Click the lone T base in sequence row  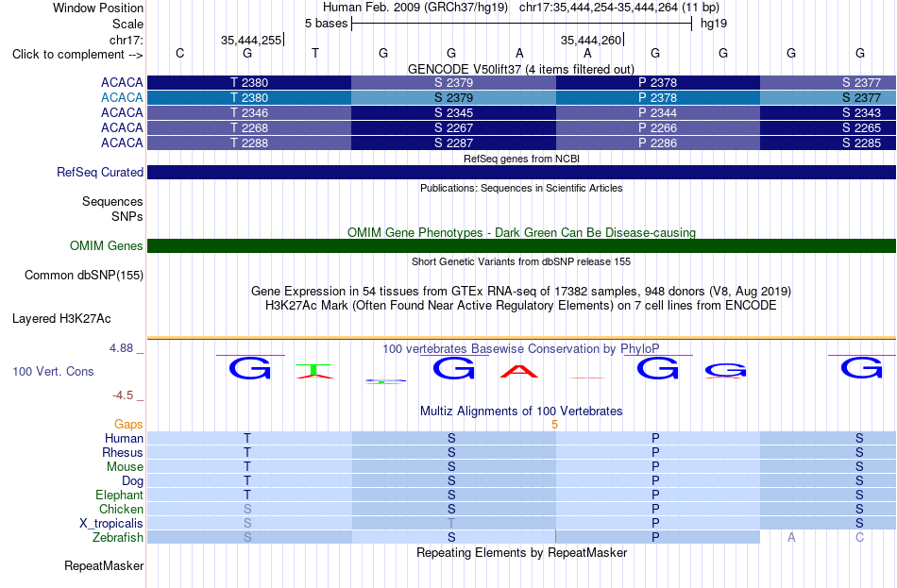click(x=315, y=53)
